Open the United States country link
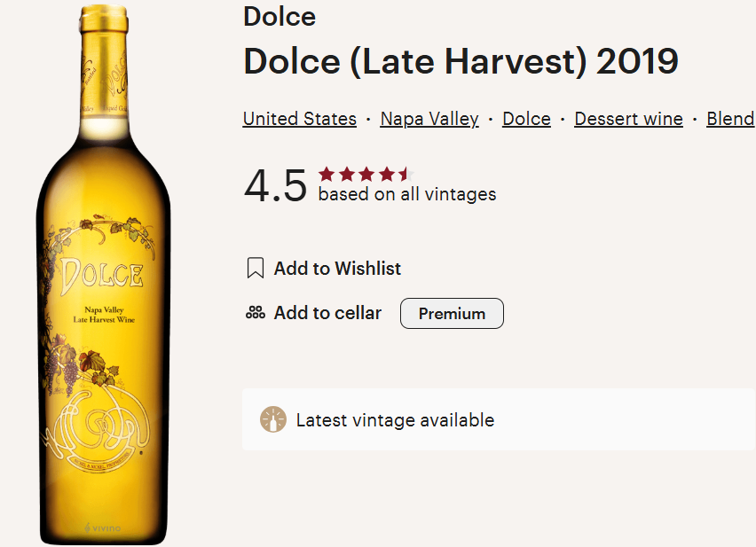756x547 pixels. coord(299,119)
